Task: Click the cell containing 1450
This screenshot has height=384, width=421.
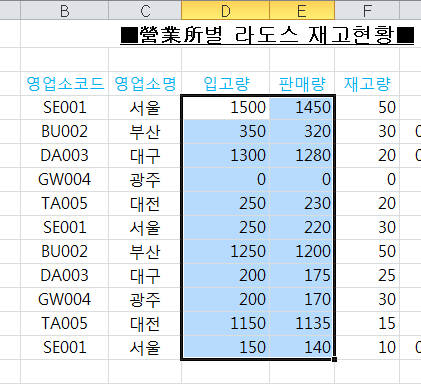Action: 302,108
